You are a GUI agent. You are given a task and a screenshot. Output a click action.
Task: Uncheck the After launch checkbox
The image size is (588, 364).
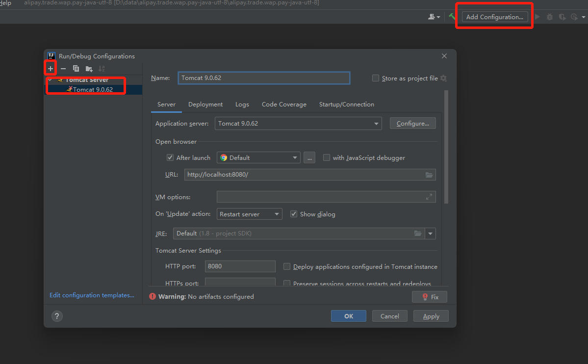[x=170, y=157]
